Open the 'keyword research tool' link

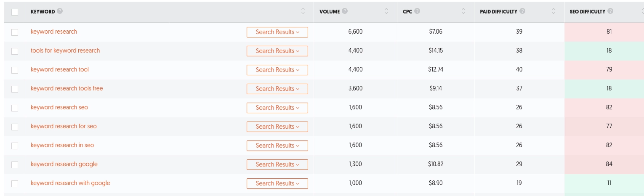pos(60,69)
